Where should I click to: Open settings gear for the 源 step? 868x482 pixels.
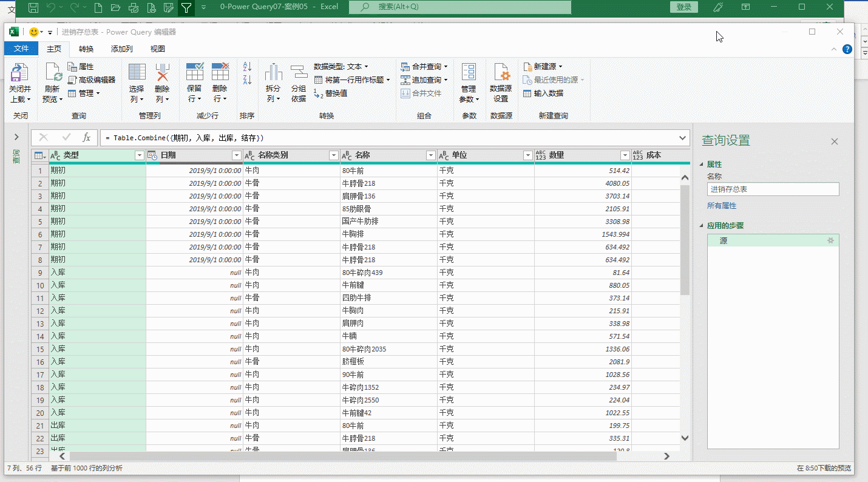pyautogui.click(x=830, y=240)
